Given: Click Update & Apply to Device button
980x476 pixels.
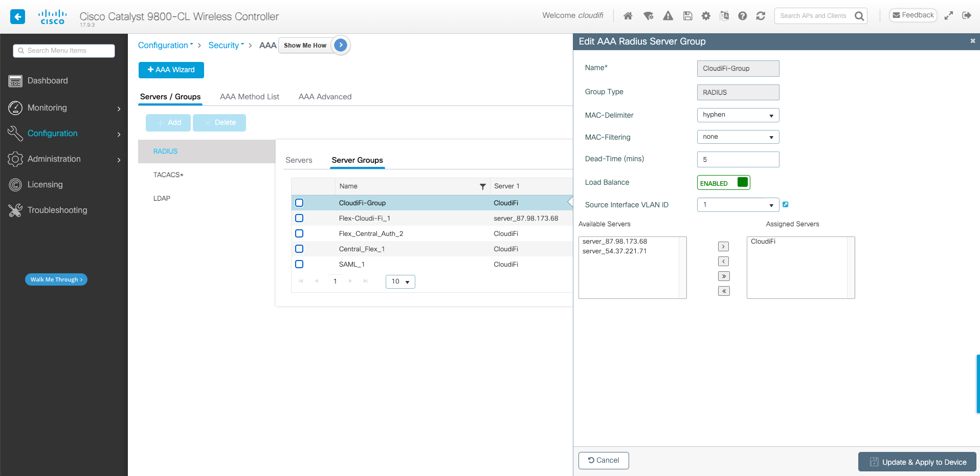Looking at the screenshot, I should (x=917, y=462).
